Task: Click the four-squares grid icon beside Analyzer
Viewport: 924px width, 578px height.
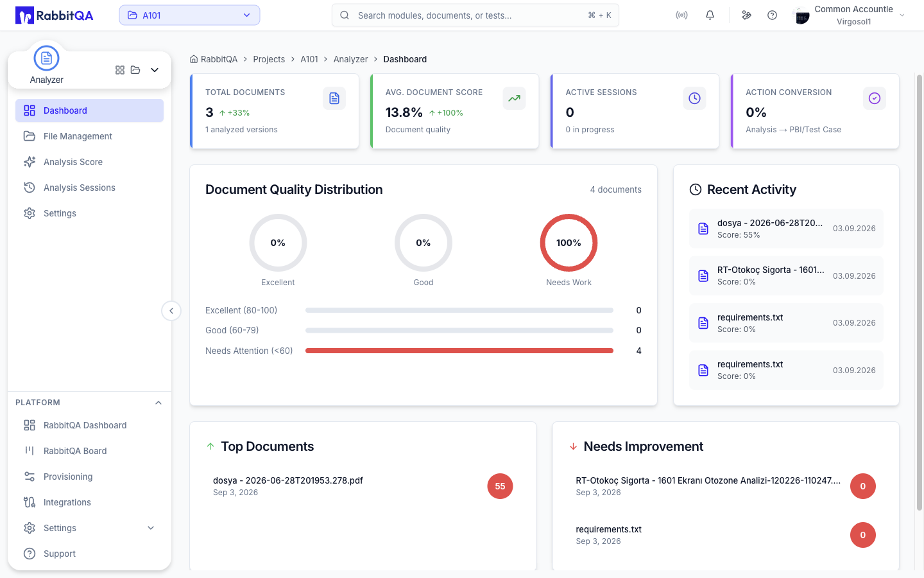Action: click(120, 70)
